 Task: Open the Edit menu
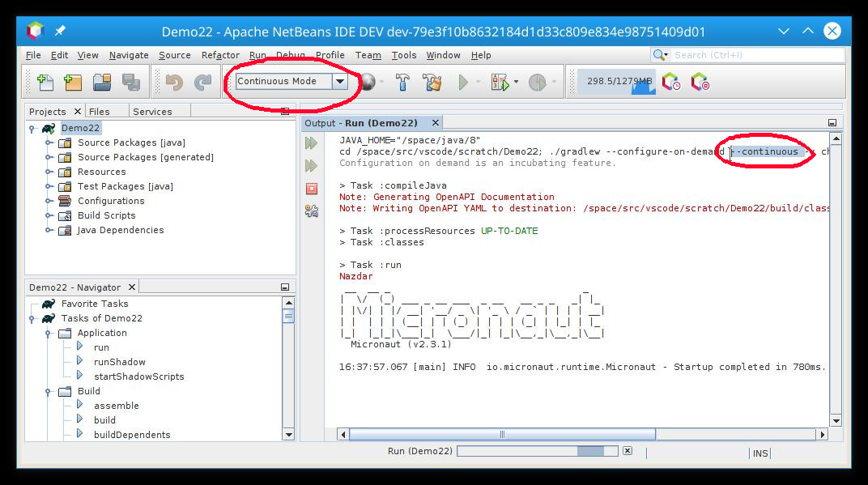[x=59, y=55]
